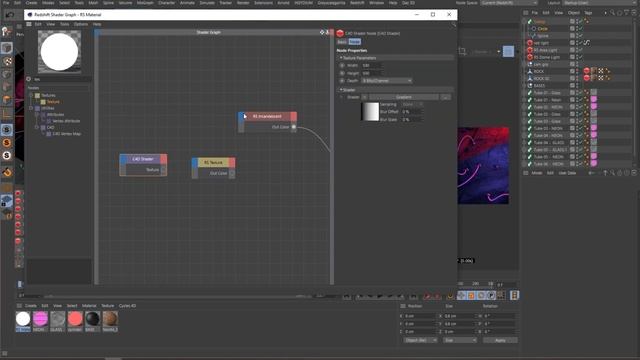Toggle the enable checkmark on the Tube 02 - NEON row

581,107
